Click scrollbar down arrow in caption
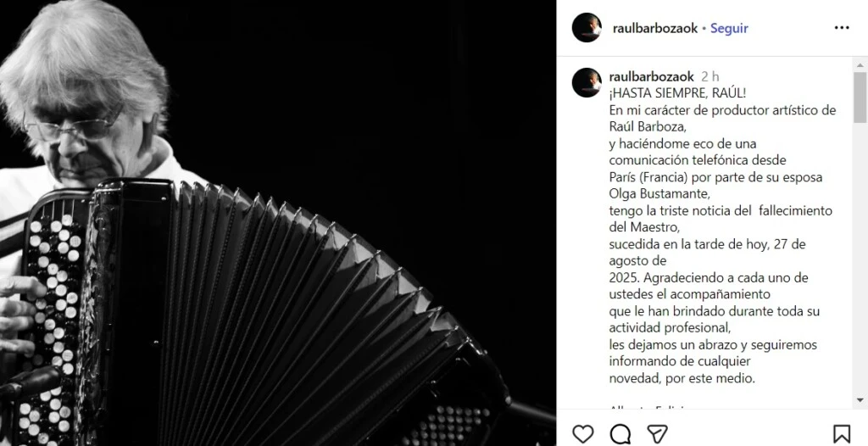868x446 pixels. point(860,400)
